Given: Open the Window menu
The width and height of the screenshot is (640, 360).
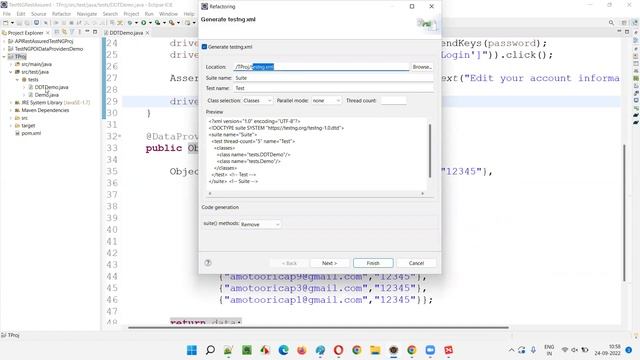Looking at the screenshot, I should coord(168,14).
